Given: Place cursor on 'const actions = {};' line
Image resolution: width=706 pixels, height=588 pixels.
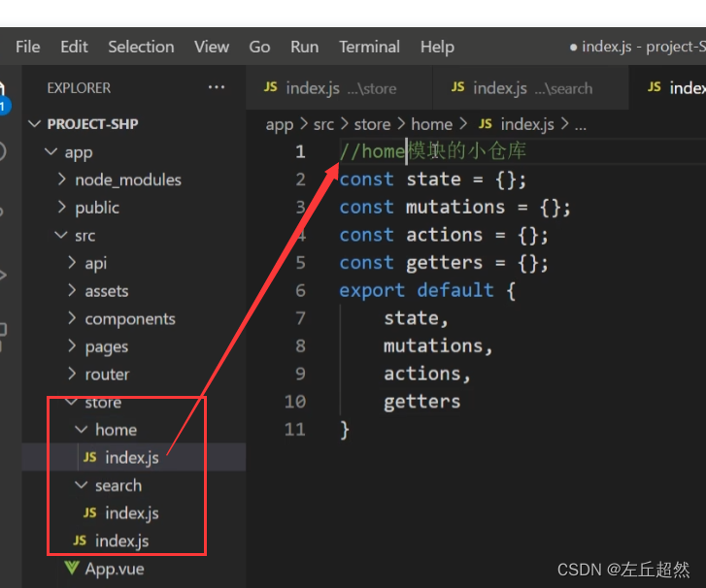Looking at the screenshot, I should [444, 235].
